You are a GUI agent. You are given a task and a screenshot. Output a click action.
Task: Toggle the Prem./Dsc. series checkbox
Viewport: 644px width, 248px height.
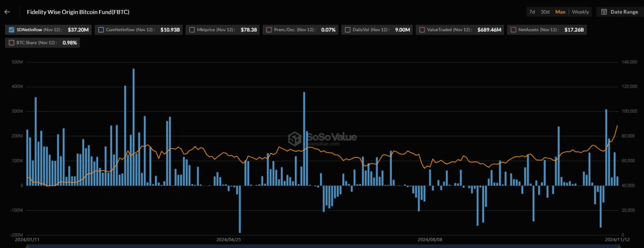tap(269, 30)
